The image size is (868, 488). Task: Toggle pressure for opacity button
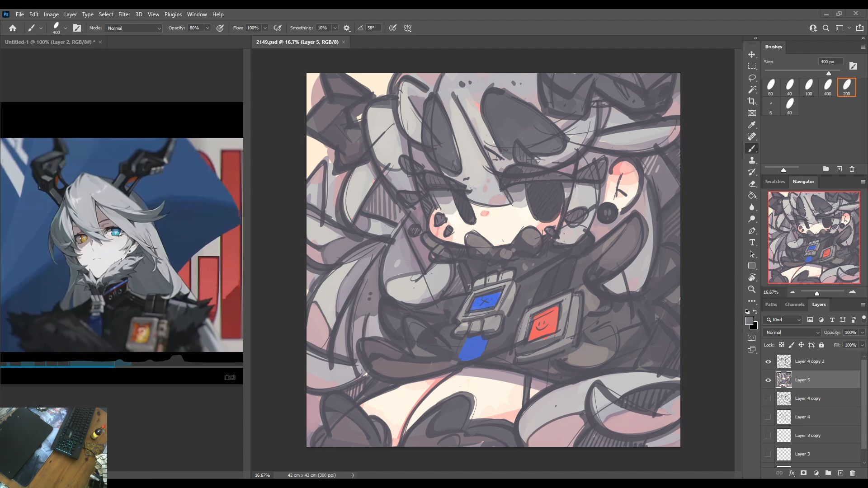click(x=220, y=28)
